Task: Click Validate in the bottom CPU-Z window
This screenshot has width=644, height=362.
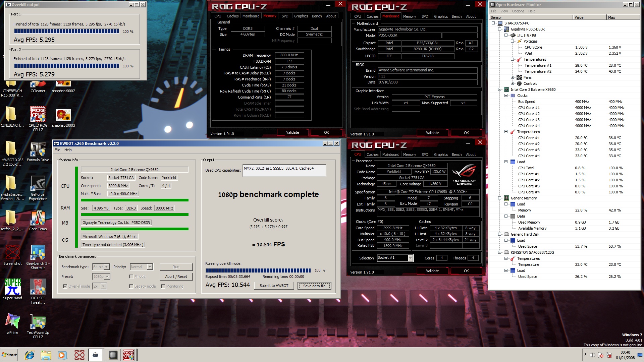Action: click(x=432, y=271)
